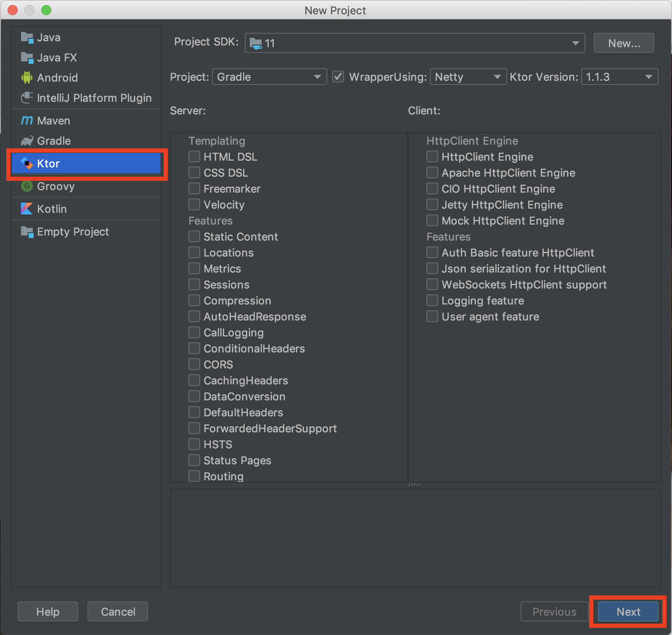Open the Ktor Version dropdown
The width and height of the screenshot is (672, 635).
click(619, 77)
